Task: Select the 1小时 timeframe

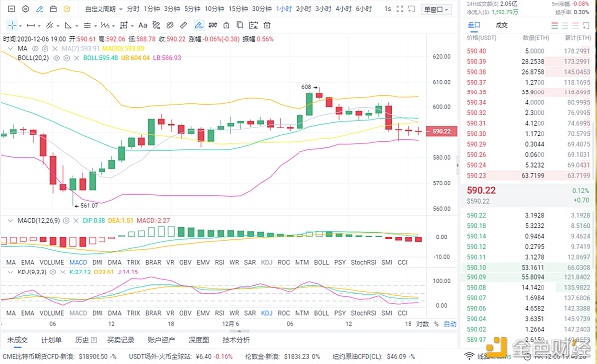Action: point(284,9)
